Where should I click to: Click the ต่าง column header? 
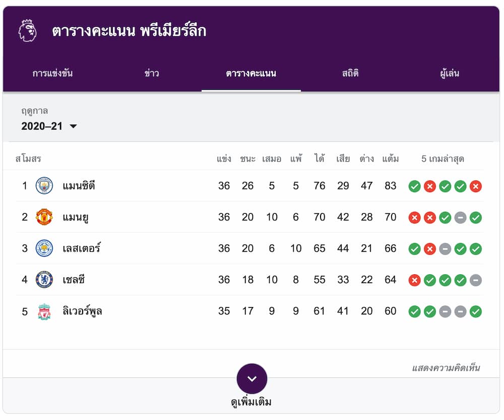click(x=366, y=158)
